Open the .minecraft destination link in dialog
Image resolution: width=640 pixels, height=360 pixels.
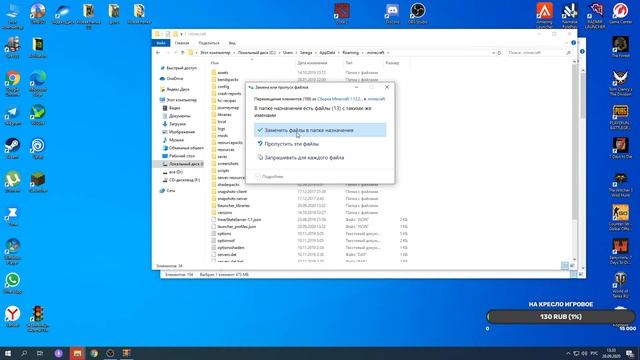click(376, 99)
